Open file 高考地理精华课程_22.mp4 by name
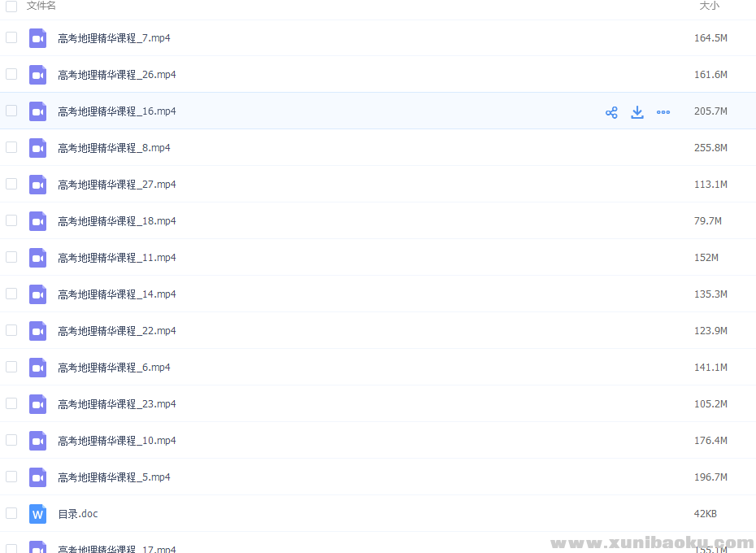 (x=117, y=331)
